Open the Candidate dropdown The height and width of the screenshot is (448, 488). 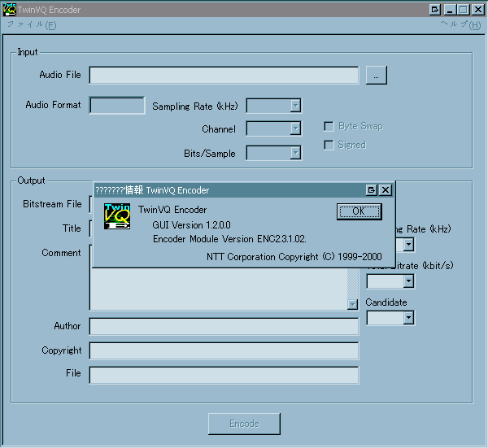coord(408,318)
